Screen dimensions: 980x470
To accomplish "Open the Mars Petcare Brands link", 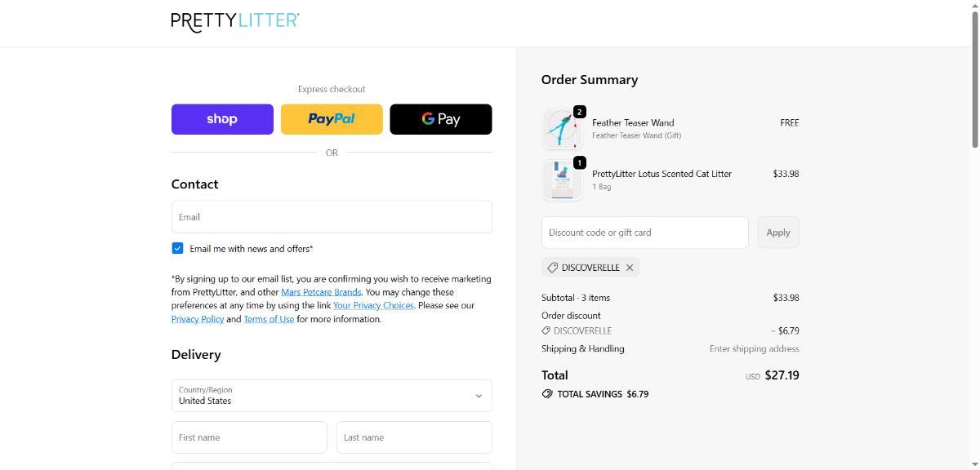I will point(321,292).
